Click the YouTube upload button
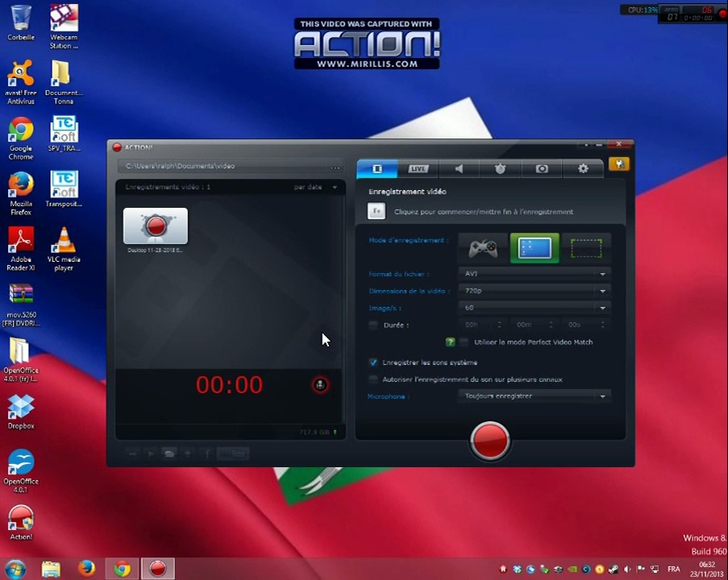 [234, 454]
